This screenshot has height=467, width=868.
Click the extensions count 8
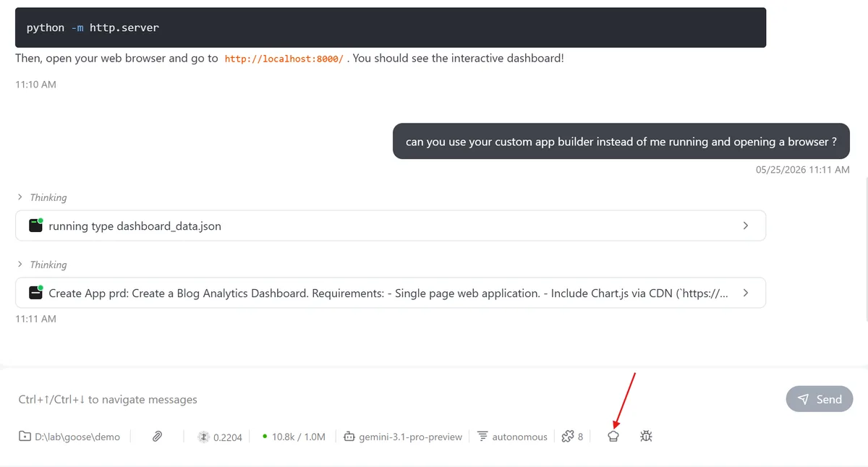[x=580, y=437]
